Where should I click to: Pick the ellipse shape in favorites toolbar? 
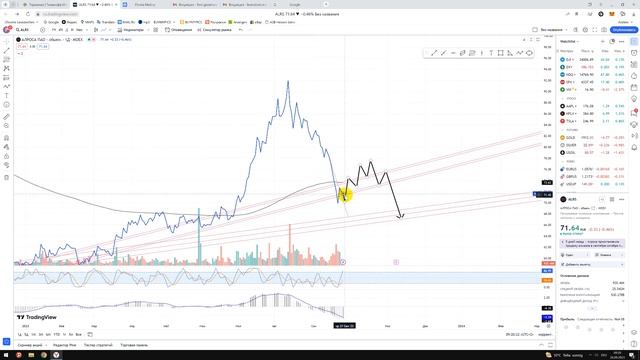pos(529,53)
